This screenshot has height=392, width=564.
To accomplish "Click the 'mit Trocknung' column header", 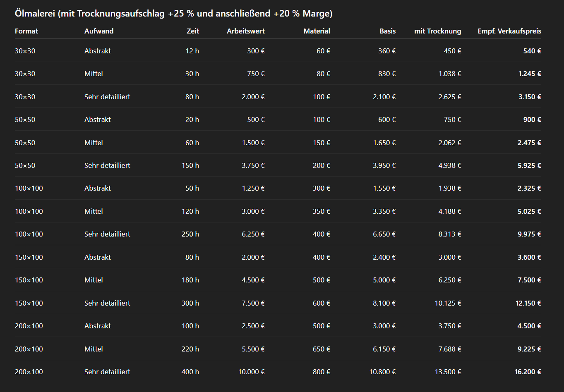I will click(437, 31).
